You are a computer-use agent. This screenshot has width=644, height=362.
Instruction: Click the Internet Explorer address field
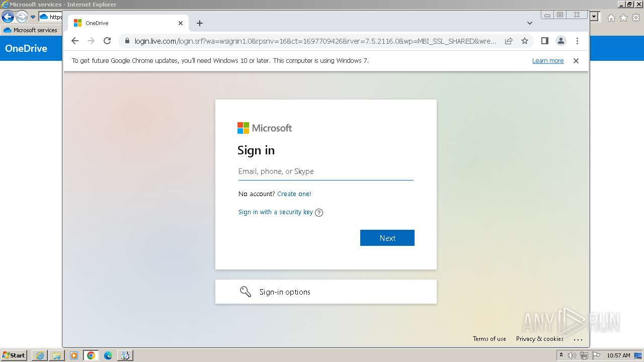(50, 17)
